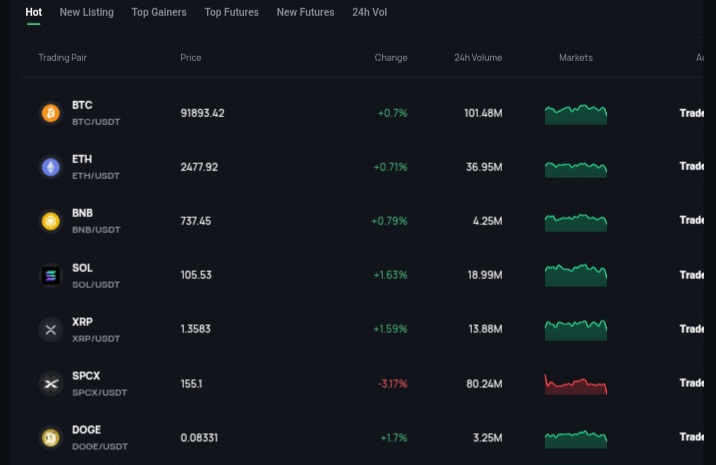
Task: Click the +1.7% change value
Action: click(394, 438)
